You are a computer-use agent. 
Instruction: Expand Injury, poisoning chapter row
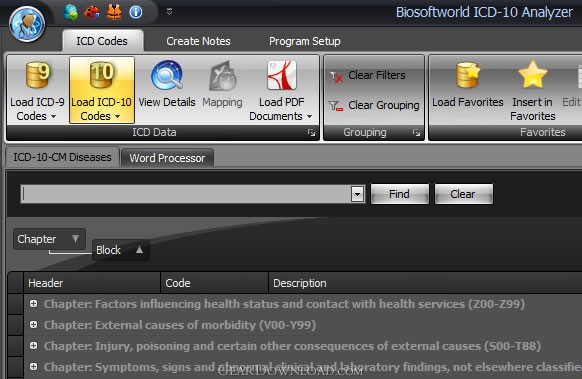pos(33,346)
